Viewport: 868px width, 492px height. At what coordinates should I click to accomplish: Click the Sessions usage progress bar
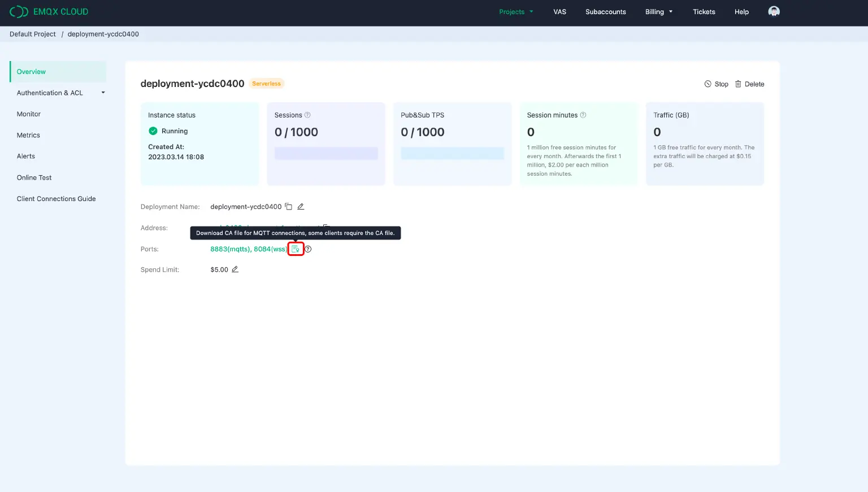click(325, 153)
